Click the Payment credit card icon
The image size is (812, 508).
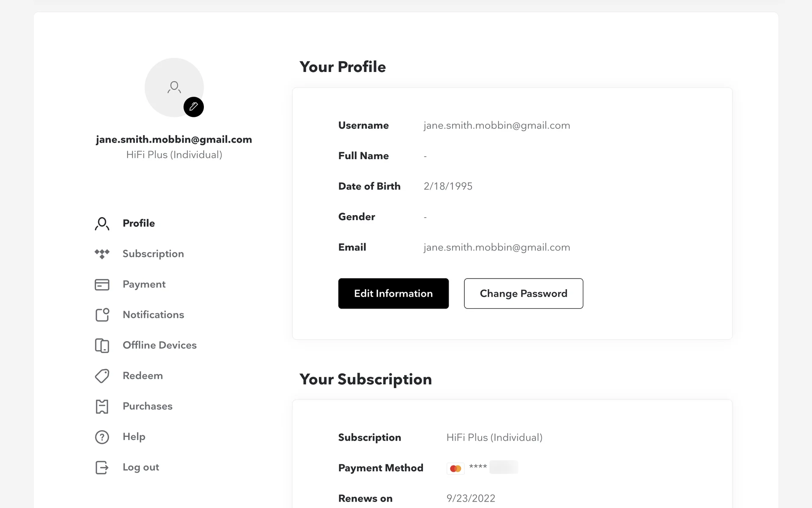tap(102, 284)
